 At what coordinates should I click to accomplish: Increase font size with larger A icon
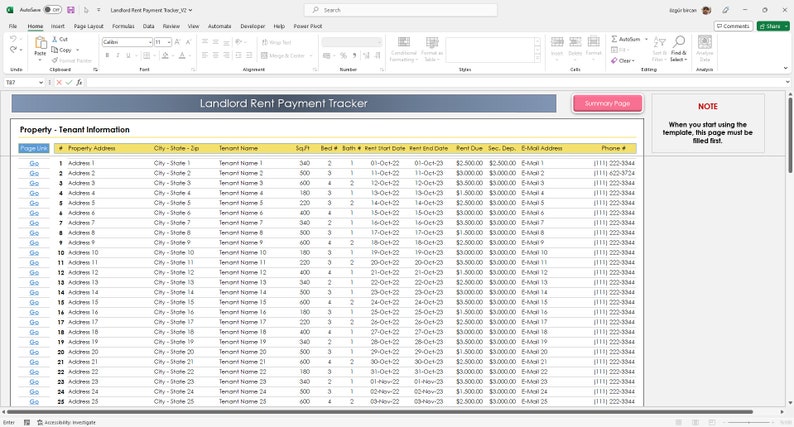[x=178, y=42]
